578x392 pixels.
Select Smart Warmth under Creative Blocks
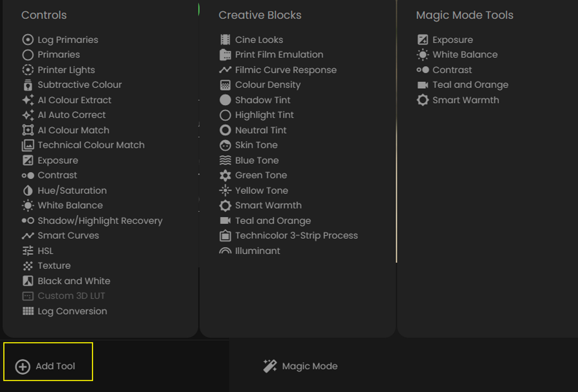tap(261, 205)
